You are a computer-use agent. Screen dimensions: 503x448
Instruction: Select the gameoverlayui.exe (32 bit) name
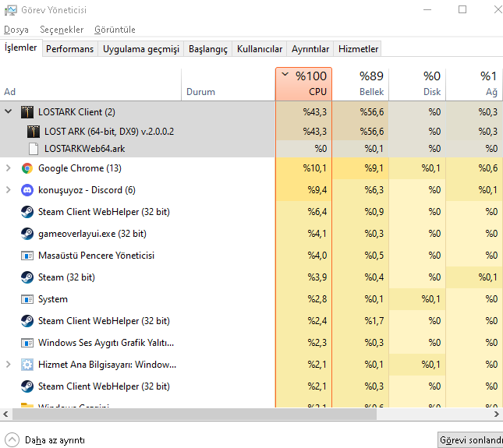point(92,234)
